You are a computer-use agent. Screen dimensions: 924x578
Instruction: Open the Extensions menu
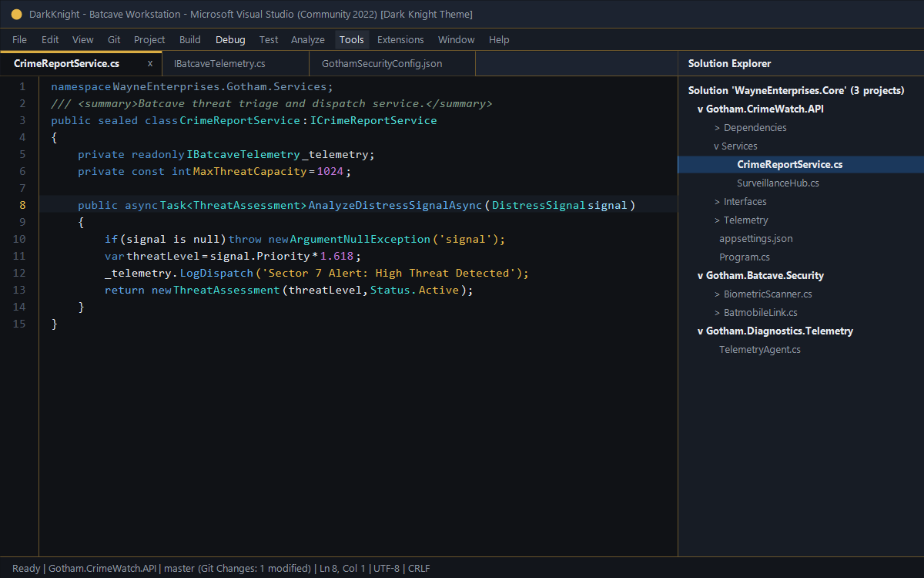(400, 39)
